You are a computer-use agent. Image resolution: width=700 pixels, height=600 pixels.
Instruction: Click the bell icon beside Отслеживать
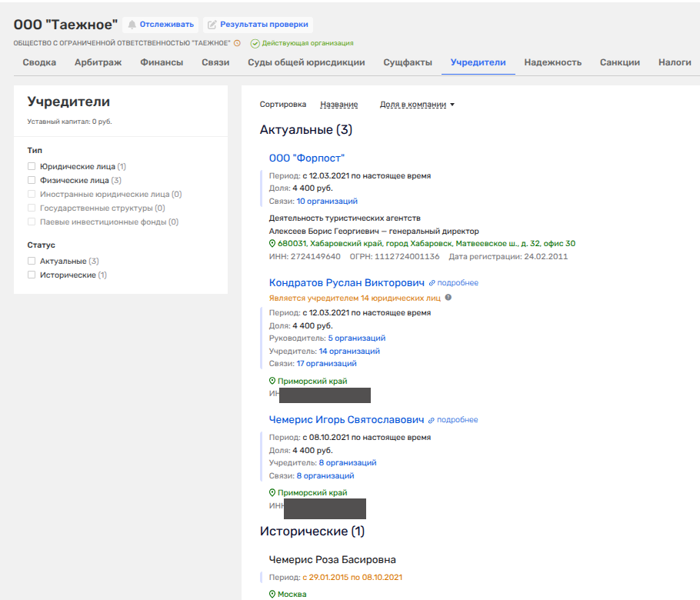click(x=132, y=25)
